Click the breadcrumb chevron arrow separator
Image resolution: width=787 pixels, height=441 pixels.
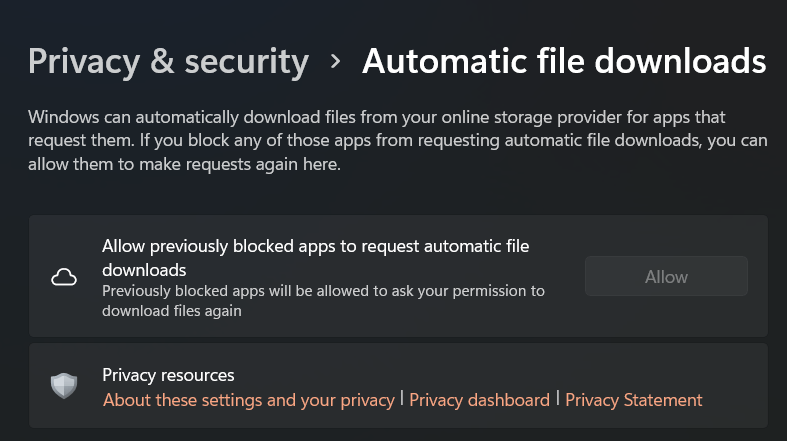pyautogui.click(x=336, y=62)
